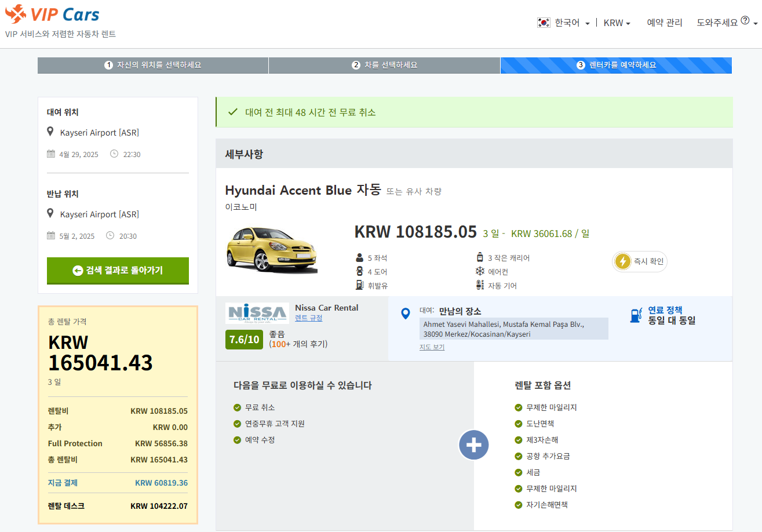The image size is (762, 532).
Task: Click checkmark next to 예약 수정
Action: point(237,440)
